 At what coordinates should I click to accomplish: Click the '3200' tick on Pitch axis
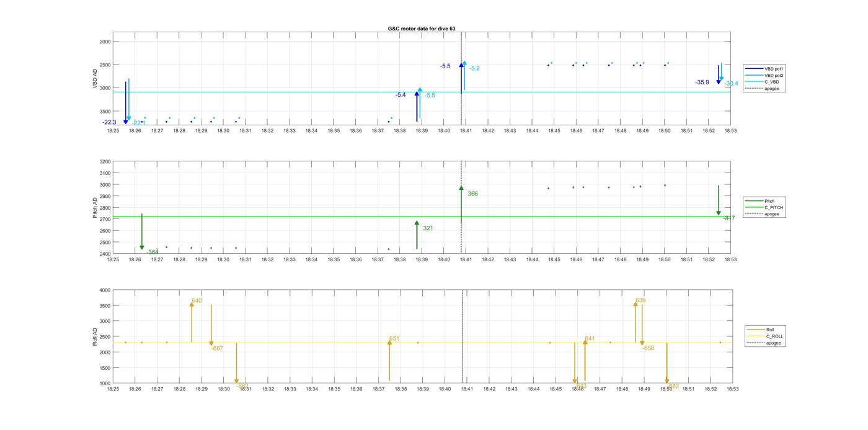105,162
